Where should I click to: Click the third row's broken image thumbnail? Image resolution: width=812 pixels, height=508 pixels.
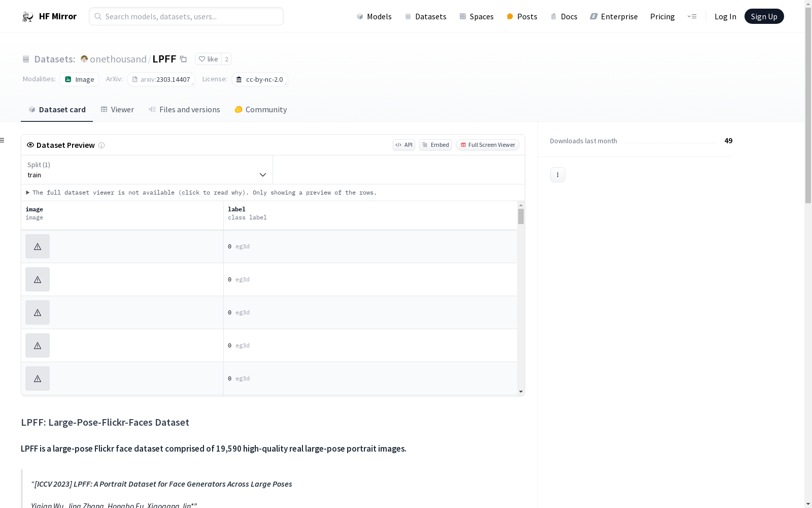pos(38,312)
